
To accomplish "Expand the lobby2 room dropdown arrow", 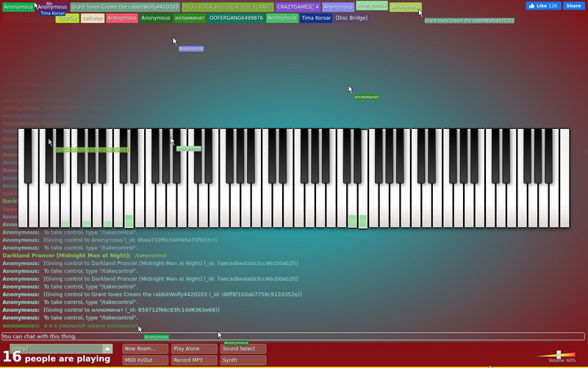I will coord(107,349).
